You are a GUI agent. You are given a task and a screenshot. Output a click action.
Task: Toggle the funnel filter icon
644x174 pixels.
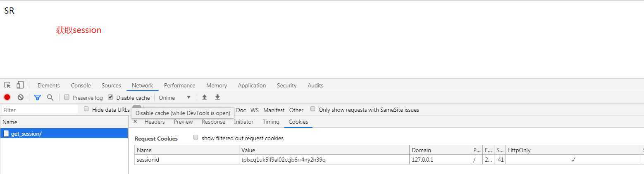[37, 98]
